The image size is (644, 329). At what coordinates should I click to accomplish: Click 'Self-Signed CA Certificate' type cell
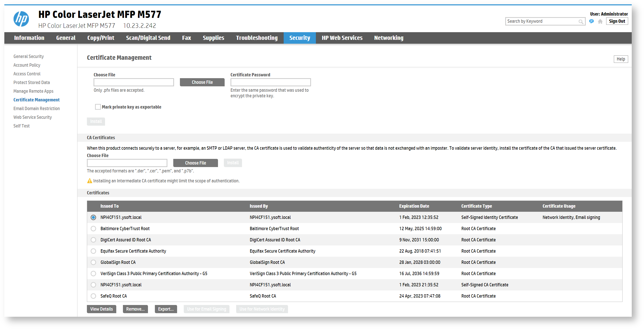pyautogui.click(x=485, y=285)
